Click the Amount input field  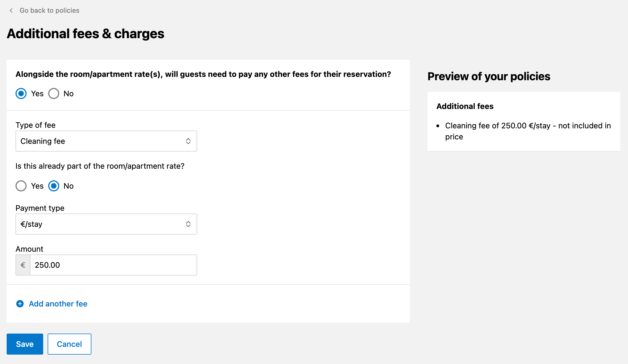click(x=113, y=265)
